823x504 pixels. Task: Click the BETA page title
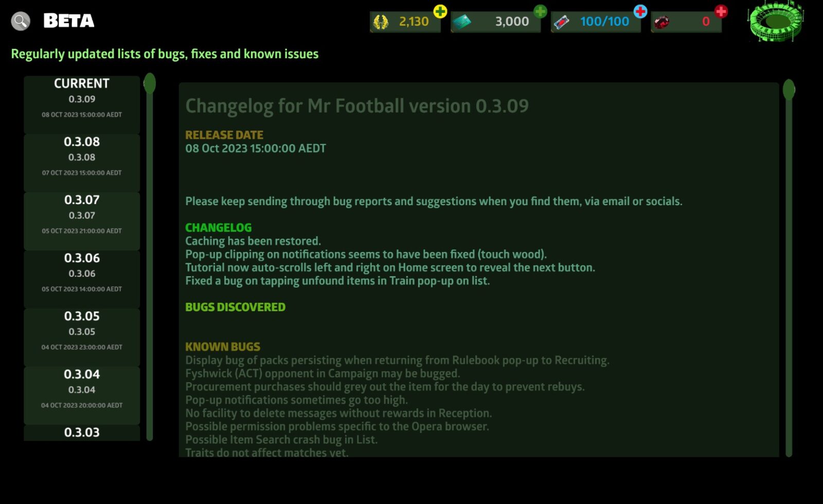click(x=69, y=21)
